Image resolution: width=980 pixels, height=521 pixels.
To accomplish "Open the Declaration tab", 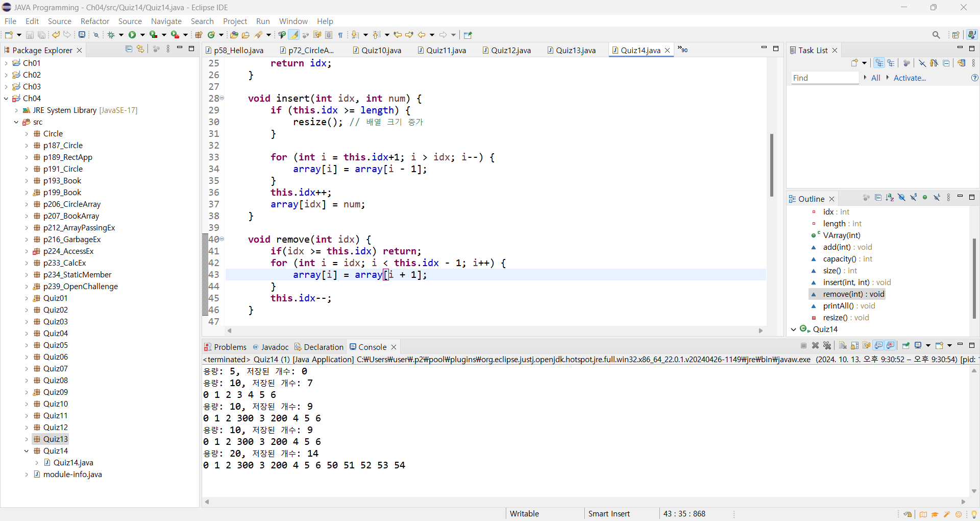I will point(318,347).
